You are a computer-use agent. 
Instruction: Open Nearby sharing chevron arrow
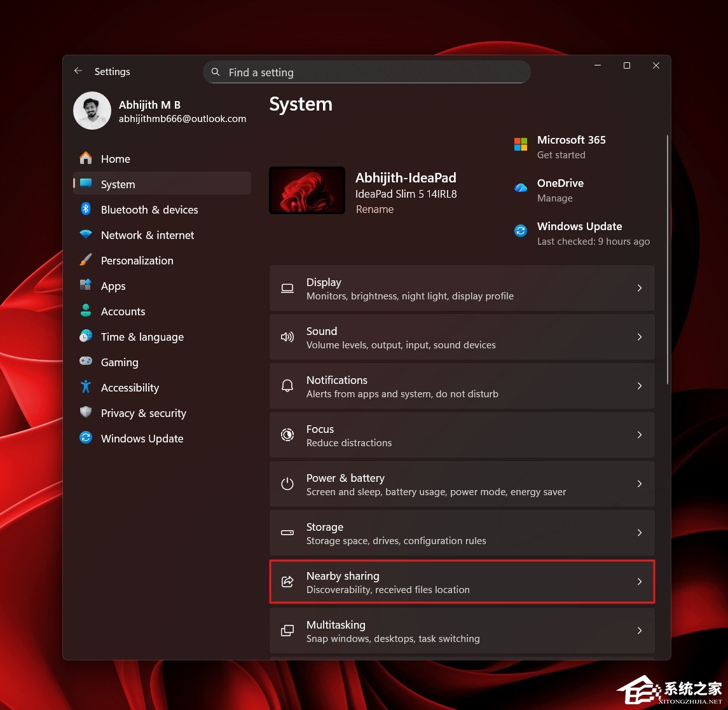640,582
